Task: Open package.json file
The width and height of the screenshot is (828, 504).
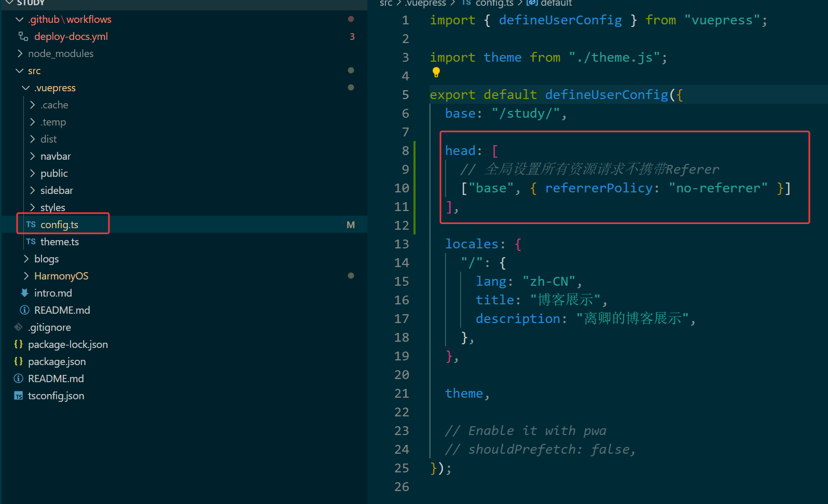Action: tap(57, 361)
